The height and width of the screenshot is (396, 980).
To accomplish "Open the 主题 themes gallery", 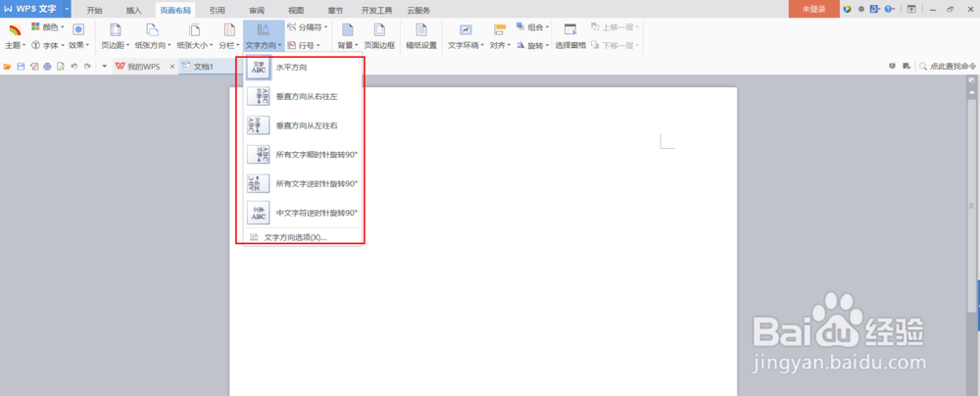I will (15, 37).
